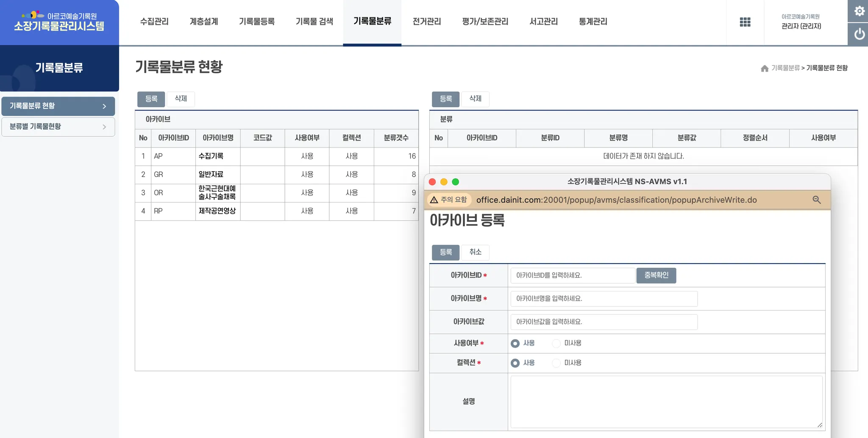Click 분류갯수 column header
The width and height of the screenshot is (868, 438).
pos(396,138)
